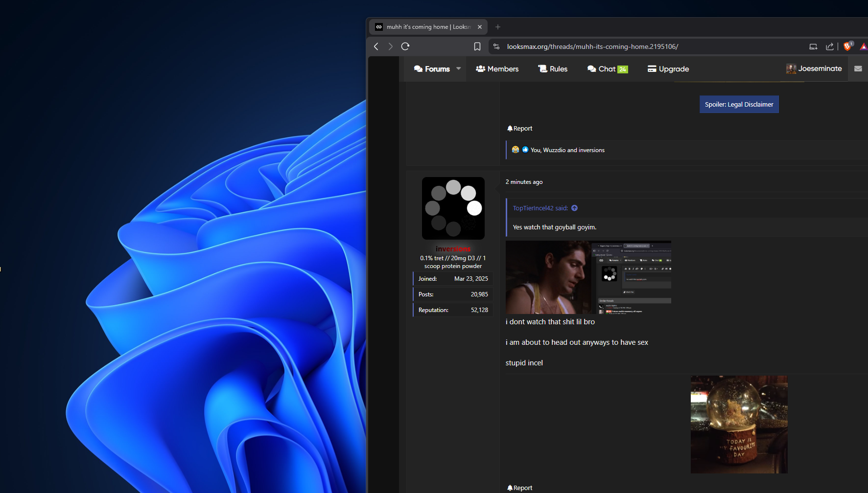868x493 pixels.
Task: Click the green Chat count badge 24
Action: pos(623,69)
